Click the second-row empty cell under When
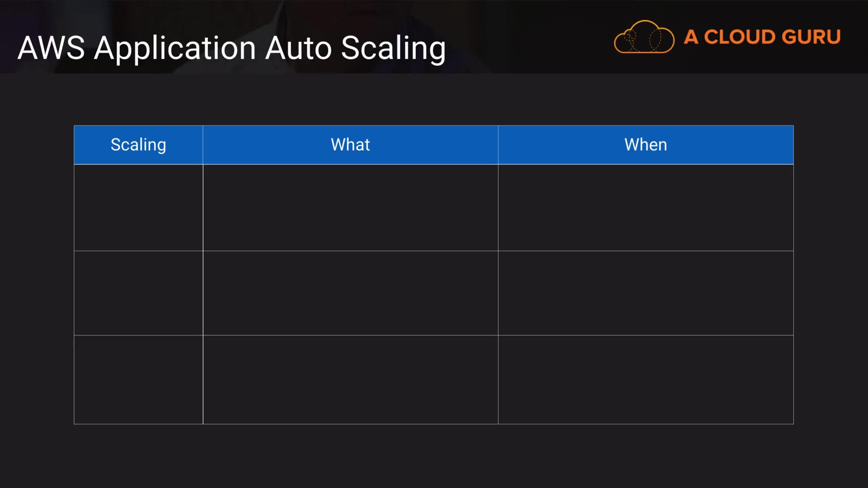The image size is (868, 488). (646, 293)
